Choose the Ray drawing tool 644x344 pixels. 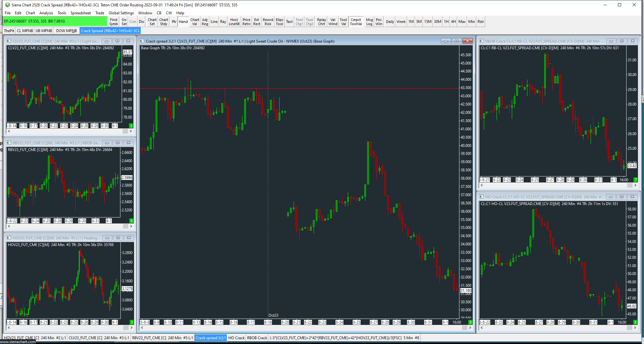pyautogui.click(x=223, y=22)
